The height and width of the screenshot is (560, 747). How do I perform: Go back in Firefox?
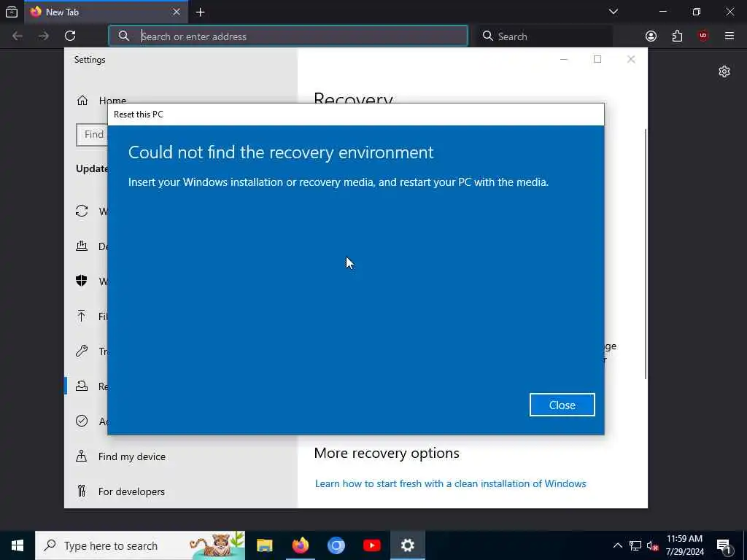[18, 36]
